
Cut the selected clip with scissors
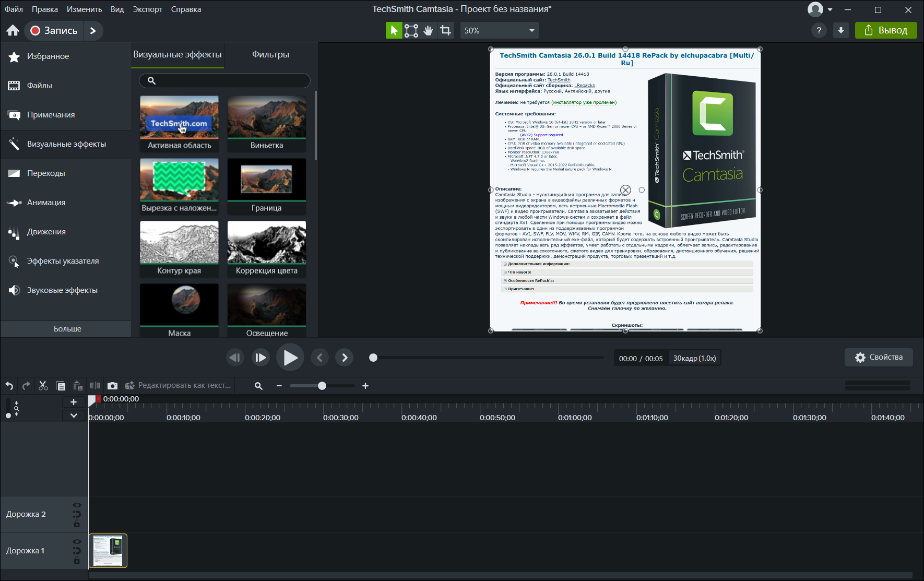coord(43,386)
